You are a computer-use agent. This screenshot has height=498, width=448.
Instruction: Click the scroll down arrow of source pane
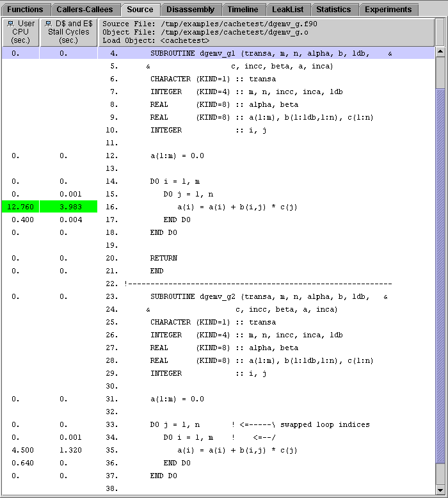tap(440, 490)
